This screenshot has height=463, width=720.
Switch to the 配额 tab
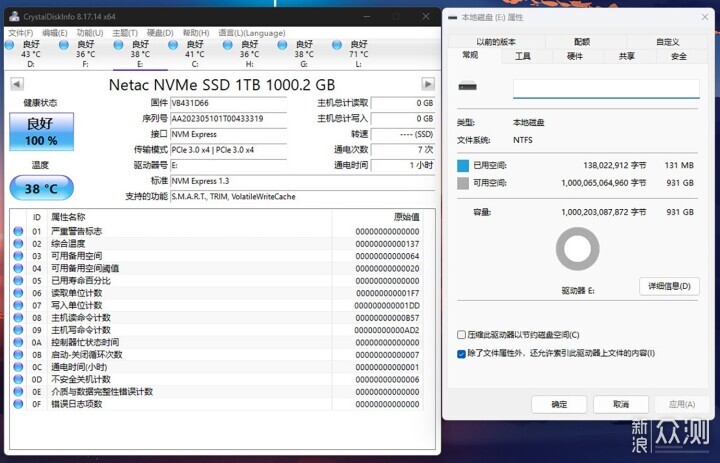[582, 42]
